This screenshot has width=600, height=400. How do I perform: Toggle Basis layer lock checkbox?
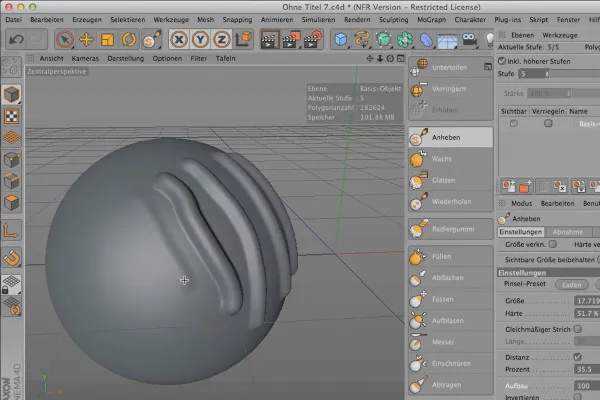pos(548,123)
